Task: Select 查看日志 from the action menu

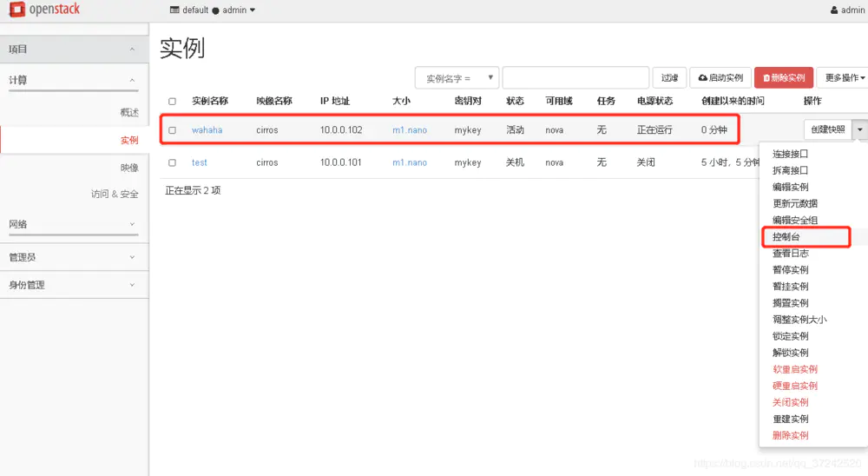Action: 790,254
